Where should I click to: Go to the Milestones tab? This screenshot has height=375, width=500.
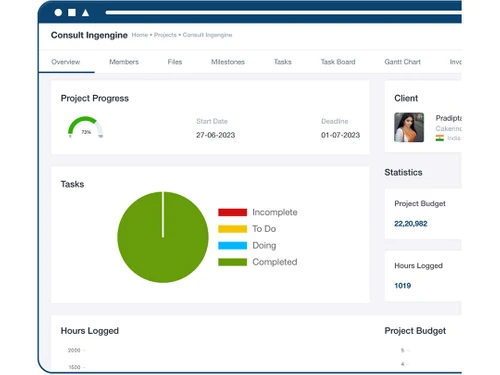(x=228, y=62)
